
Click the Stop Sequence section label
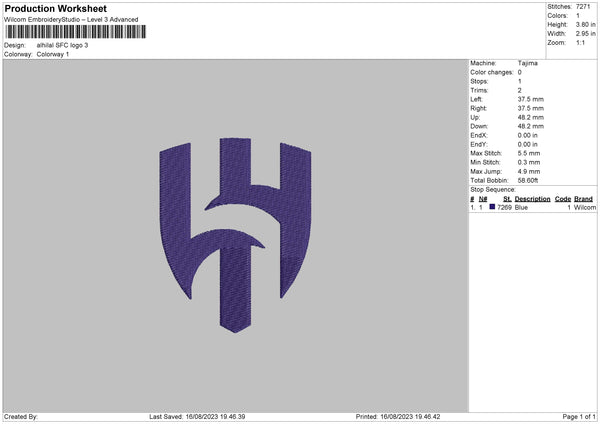coord(492,189)
